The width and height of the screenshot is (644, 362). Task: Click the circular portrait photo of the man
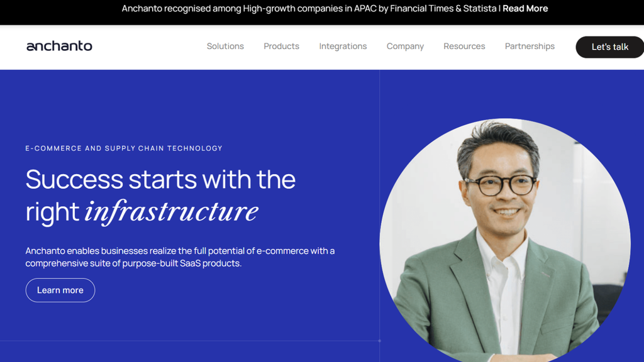(x=505, y=240)
